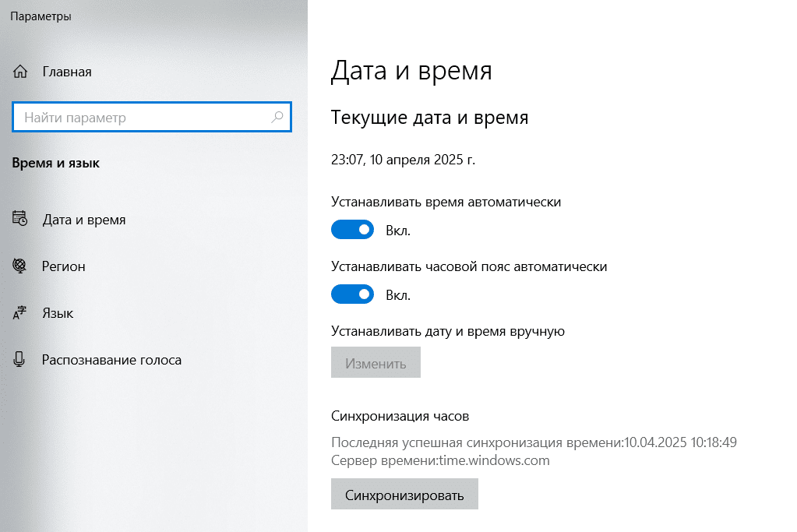Image resolution: width=797 pixels, height=532 pixels.
Task: Select the Распознавание голоса microphone icon
Action: click(x=19, y=359)
